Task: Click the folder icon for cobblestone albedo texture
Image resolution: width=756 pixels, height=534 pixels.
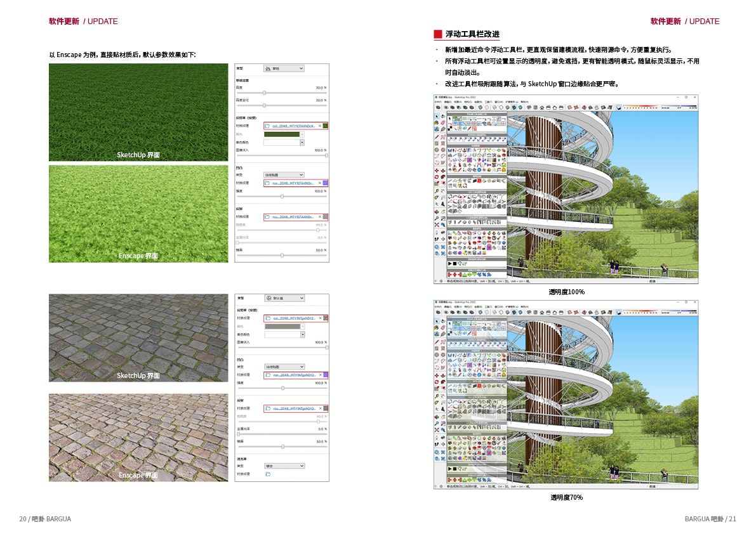Action: click(x=268, y=318)
